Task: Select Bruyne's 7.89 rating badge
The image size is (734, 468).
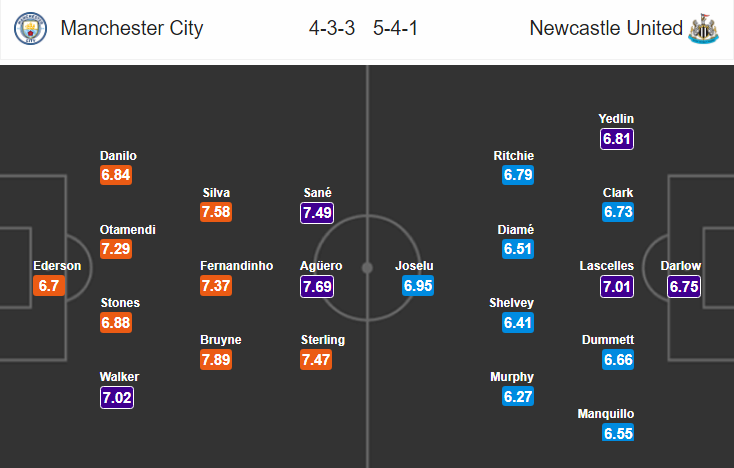Action: coord(216,360)
